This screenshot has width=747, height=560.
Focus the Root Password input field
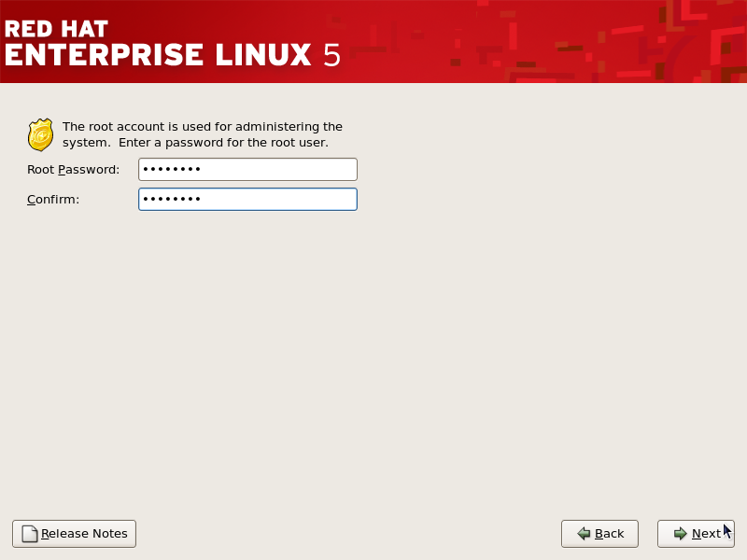pyautogui.click(x=247, y=170)
